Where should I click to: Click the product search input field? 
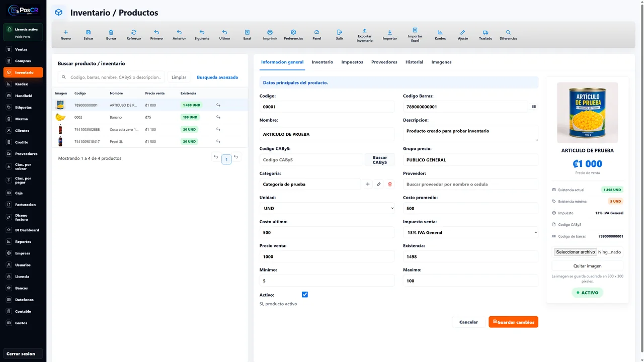pyautogui.click(x=111, y=77)
